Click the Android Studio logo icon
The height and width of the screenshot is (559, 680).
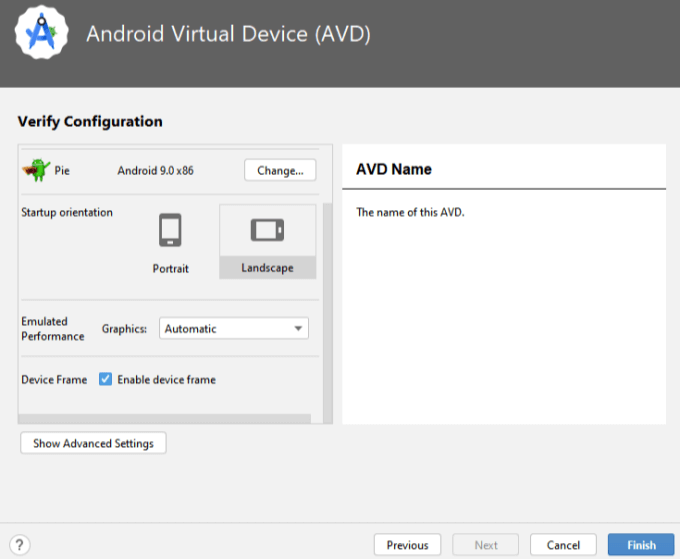click(42, 33)
